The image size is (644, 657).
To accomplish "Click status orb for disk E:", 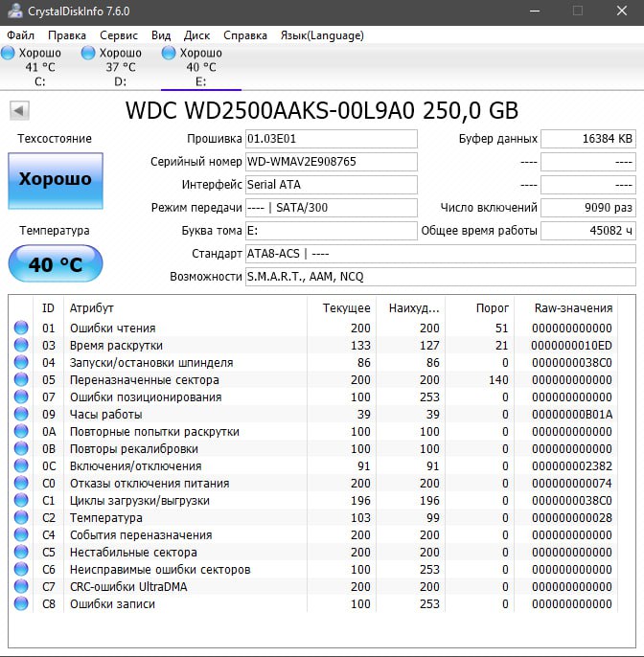I will pyautogui.click(x=169, y=53).
